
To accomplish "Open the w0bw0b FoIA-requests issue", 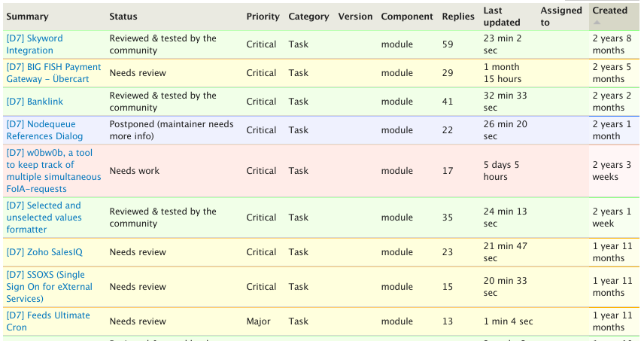I will point(53,171).
